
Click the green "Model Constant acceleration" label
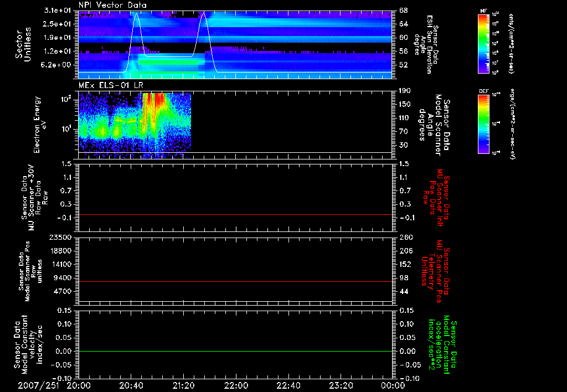click(x=442, y=345)
